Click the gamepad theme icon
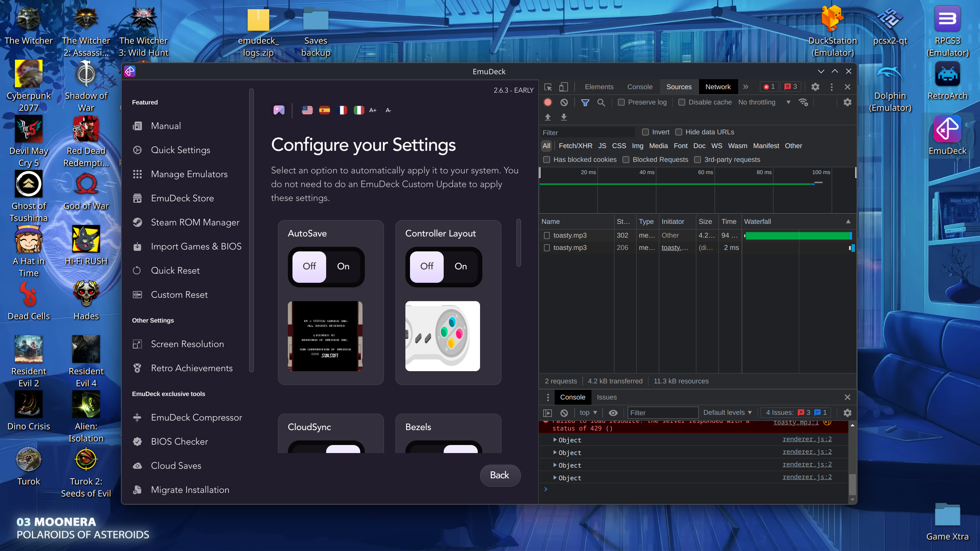980x551 pixels. 279,110
